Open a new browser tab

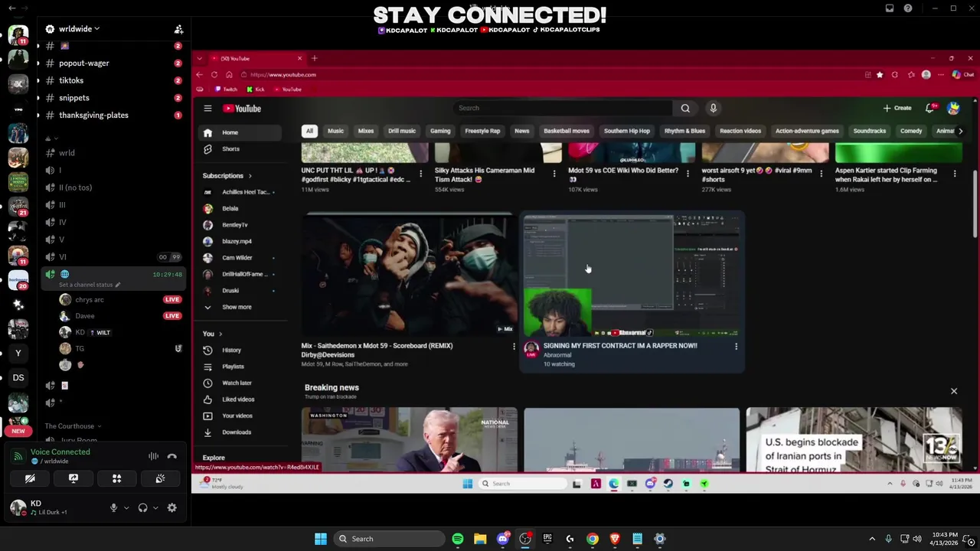point(314,58)
